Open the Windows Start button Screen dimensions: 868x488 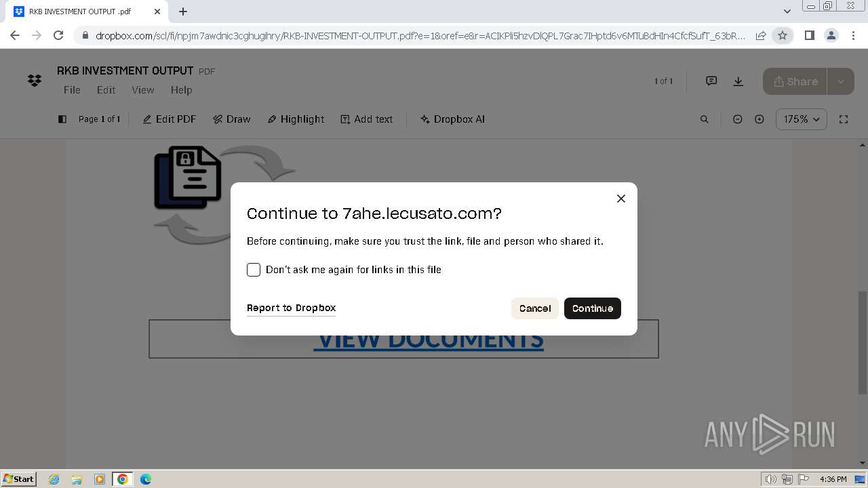pos(18,479)
